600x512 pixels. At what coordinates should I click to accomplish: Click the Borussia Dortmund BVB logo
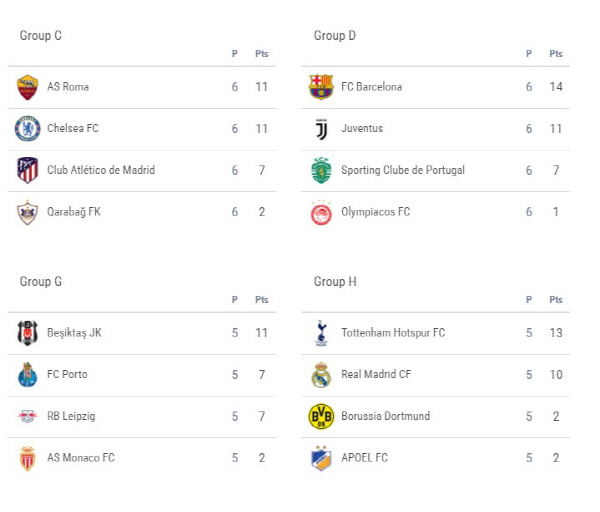click(321, 416)
